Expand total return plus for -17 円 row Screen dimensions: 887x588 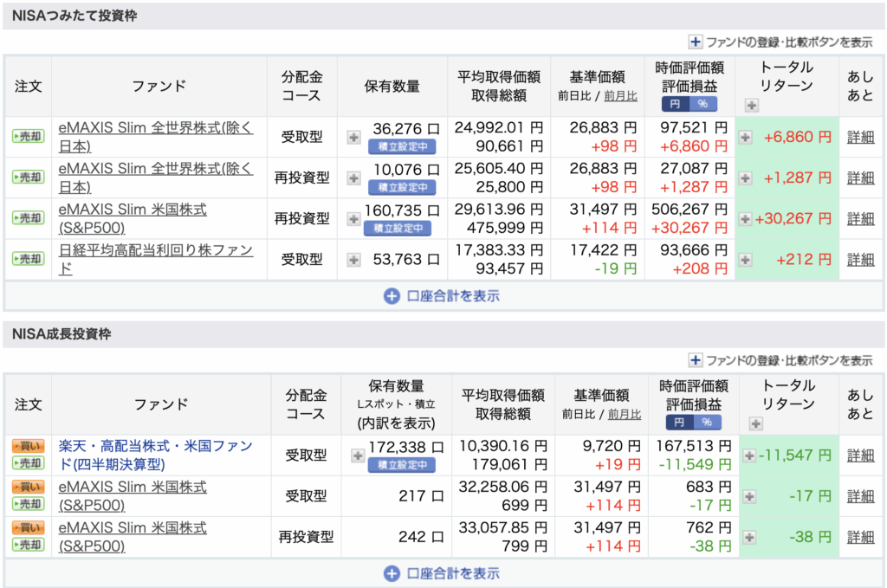click(749, 496)
